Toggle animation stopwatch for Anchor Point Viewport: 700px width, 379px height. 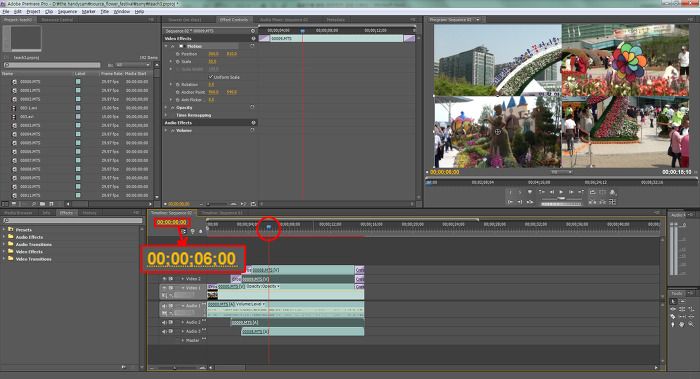click(x=177, y=92)
